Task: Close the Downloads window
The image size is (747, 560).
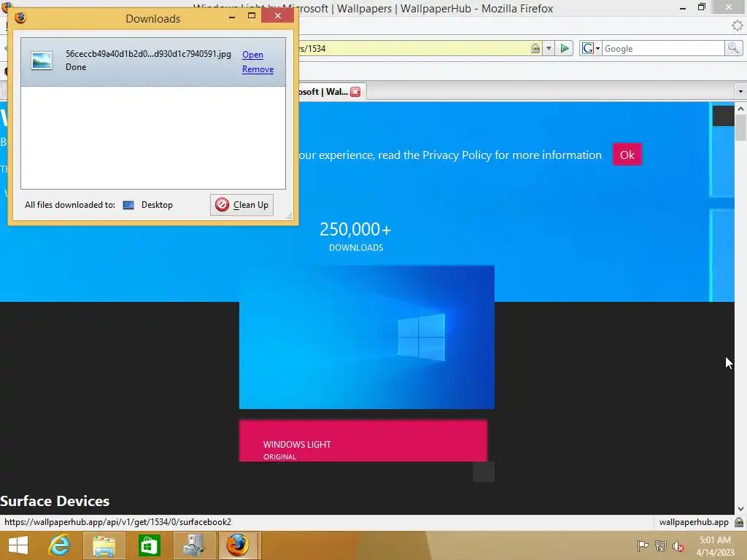Action: pos(278,16)
